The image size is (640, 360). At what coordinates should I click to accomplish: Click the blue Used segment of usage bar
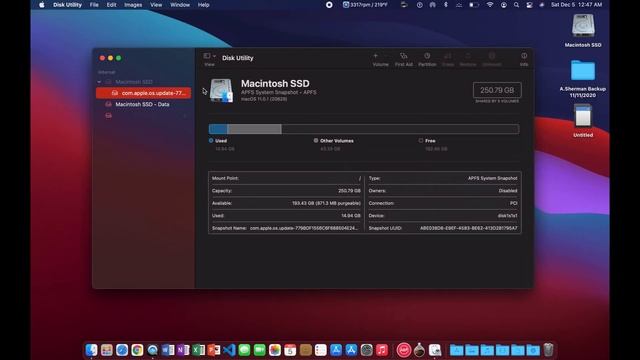pos(218,129)
